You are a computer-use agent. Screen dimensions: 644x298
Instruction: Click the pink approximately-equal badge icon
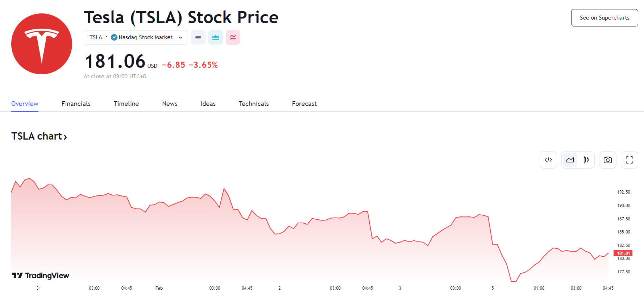[233, 37]
